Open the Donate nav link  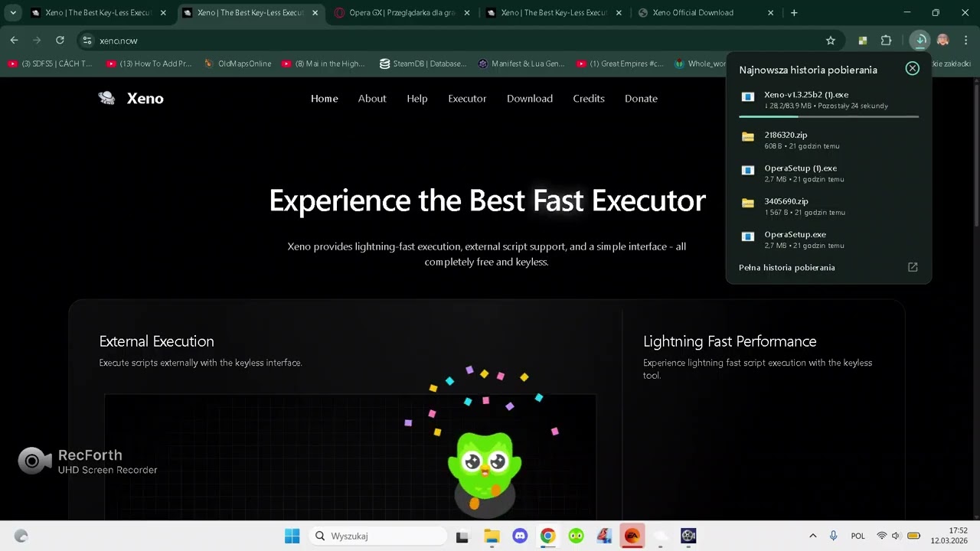641,99
